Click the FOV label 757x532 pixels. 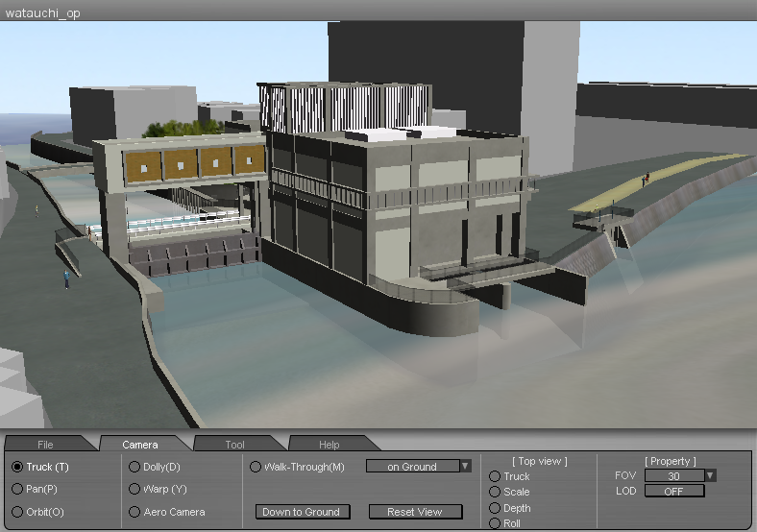625,475
